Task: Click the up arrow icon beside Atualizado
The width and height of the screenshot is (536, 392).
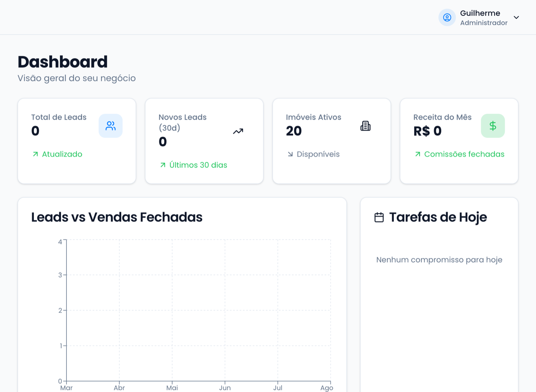Action: [x=35, y=154]
